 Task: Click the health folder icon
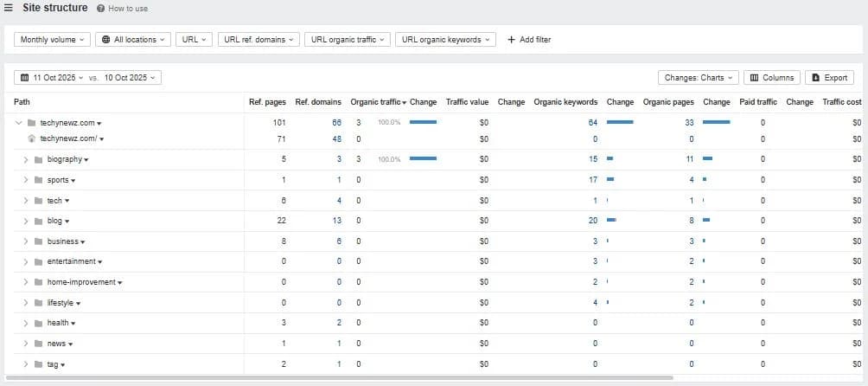(38, 323)
